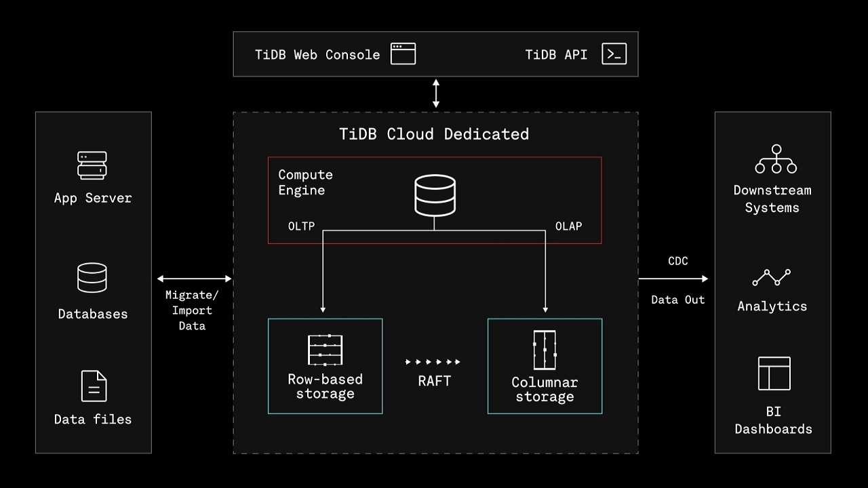Select the "Data files" label

tap(93, 420)
